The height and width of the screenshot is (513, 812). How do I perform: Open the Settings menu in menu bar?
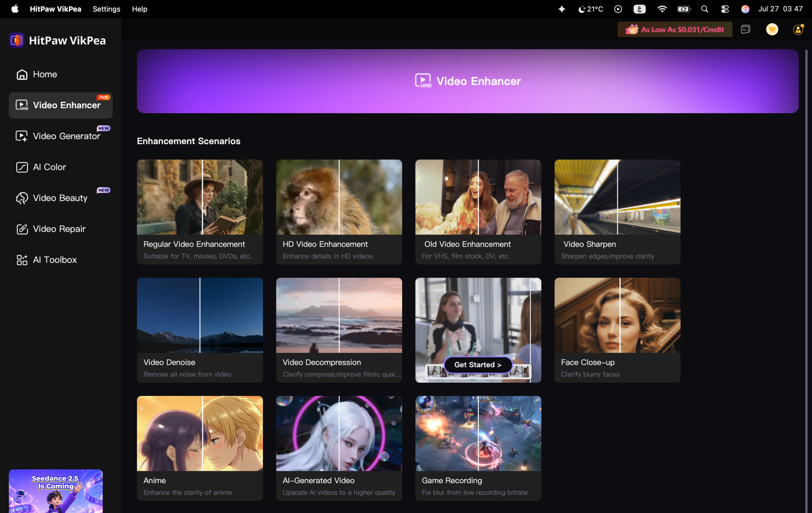tap(107, 9)
